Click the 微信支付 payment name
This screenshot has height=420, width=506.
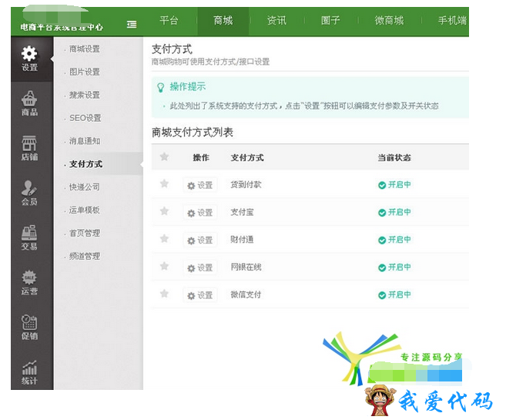point(246,294)
